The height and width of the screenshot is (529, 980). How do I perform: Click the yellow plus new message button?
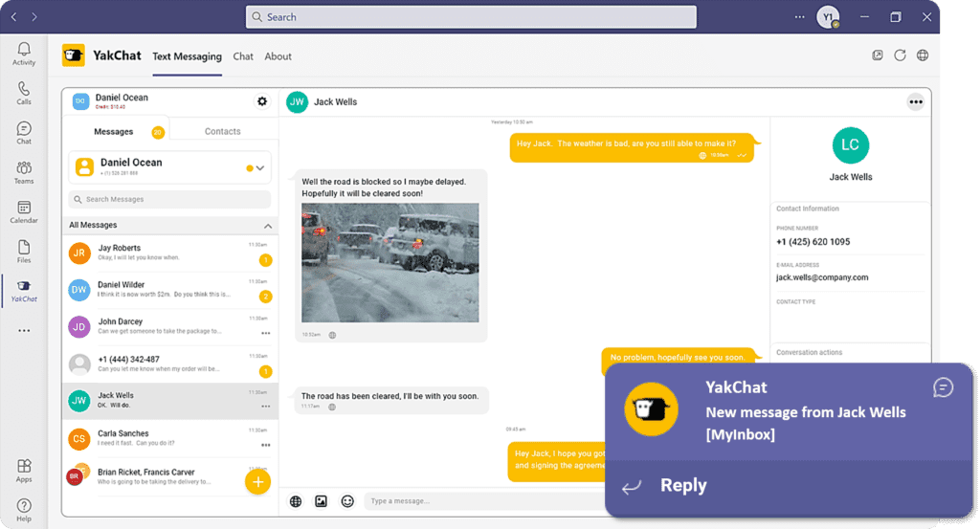[x=257, y=481]
